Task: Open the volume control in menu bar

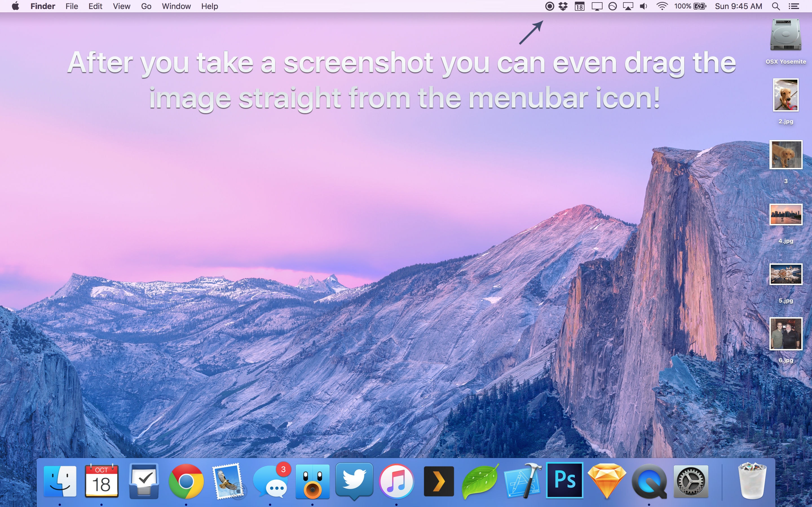Action: [x=643, y=6]
